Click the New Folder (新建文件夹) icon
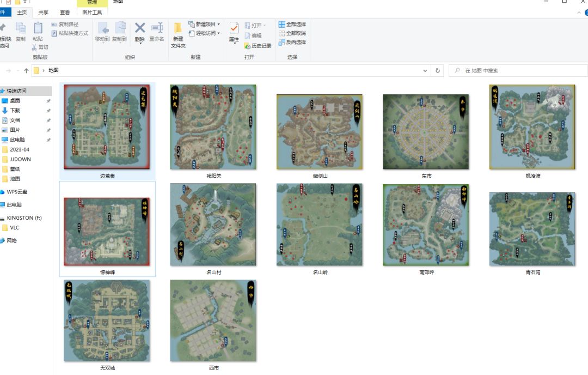The image size is (588, 375). tap(178, 28)
